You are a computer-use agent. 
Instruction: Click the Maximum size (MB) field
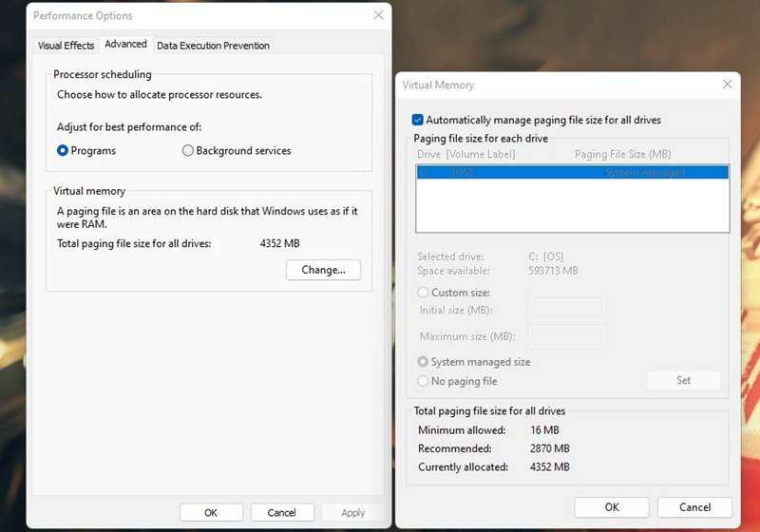click(565, 336)
